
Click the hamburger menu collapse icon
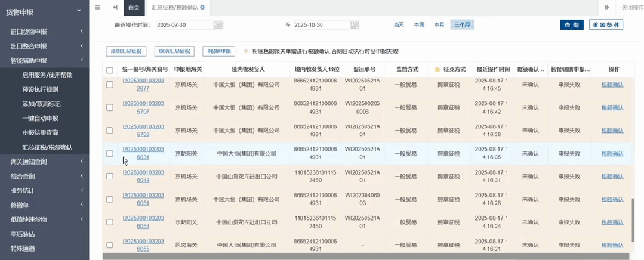97,7
